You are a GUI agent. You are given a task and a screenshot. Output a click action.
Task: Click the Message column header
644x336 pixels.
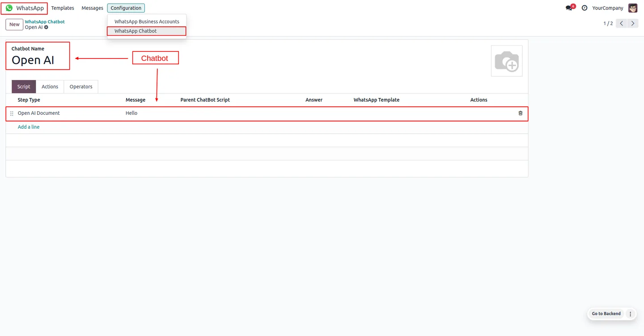(x=136, y=100)
